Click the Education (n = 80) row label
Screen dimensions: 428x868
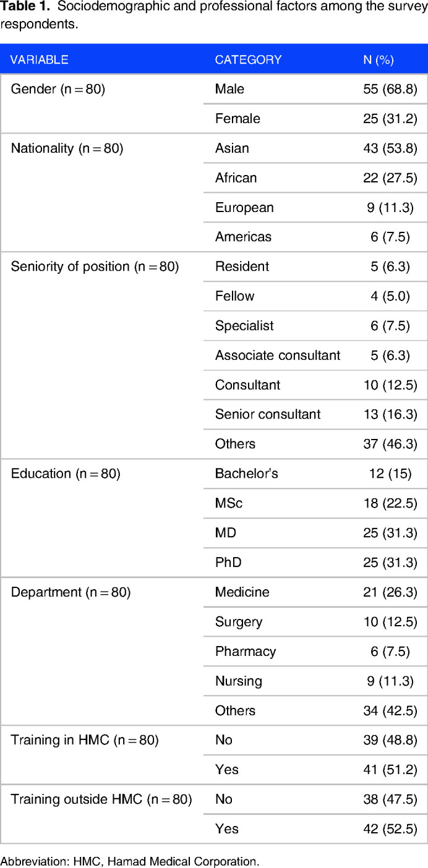pyautogui.click(x=66, y=474)
